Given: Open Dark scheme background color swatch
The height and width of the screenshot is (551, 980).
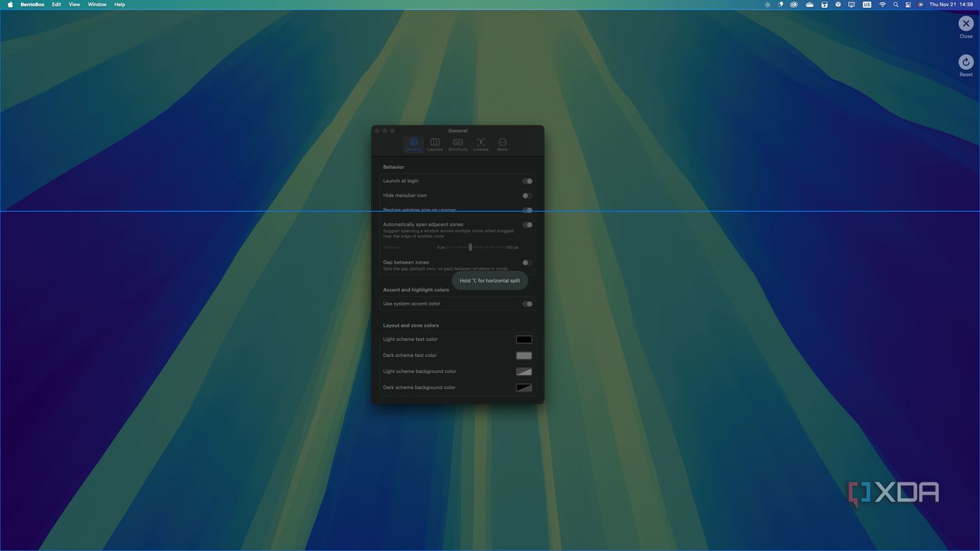Looking at the screenshot, I should pyautogui.click(x=524, y=388).
